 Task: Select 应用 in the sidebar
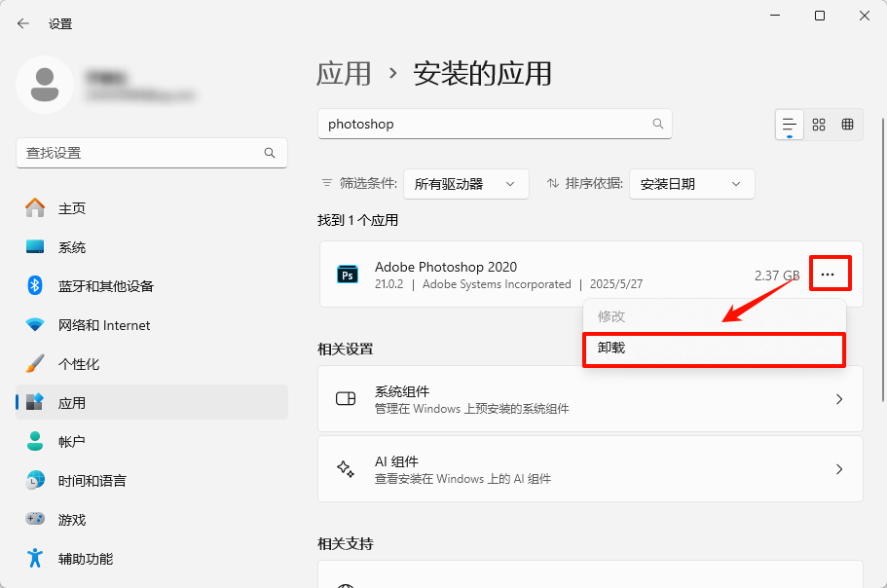[x=73, y=402]
